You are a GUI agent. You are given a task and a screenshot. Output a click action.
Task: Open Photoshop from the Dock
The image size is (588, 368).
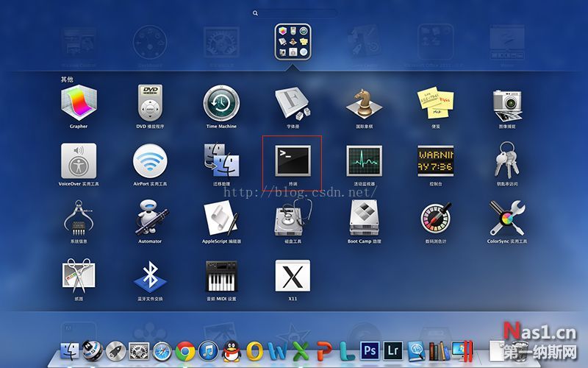tap(369, 351)
